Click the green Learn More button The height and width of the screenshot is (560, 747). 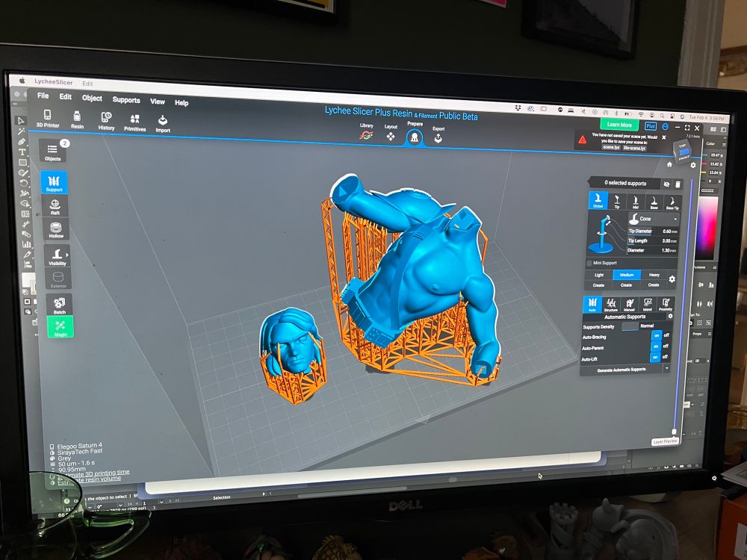[619, 125]
